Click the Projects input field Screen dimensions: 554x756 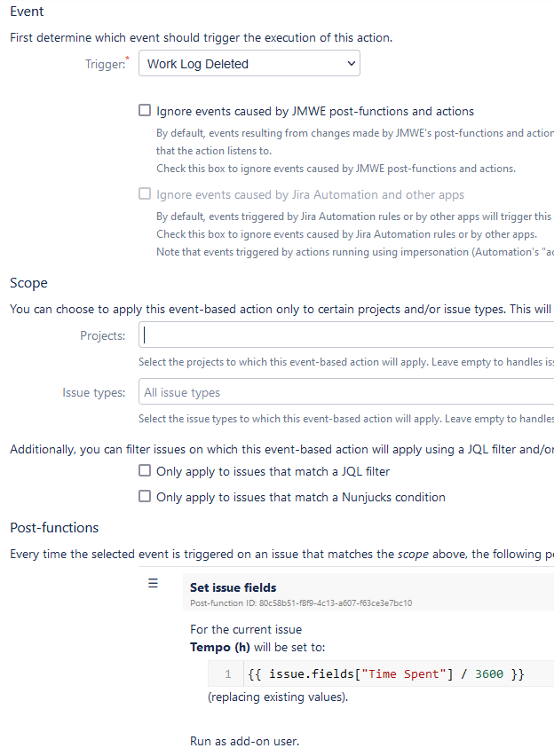[x=346, y=335]
